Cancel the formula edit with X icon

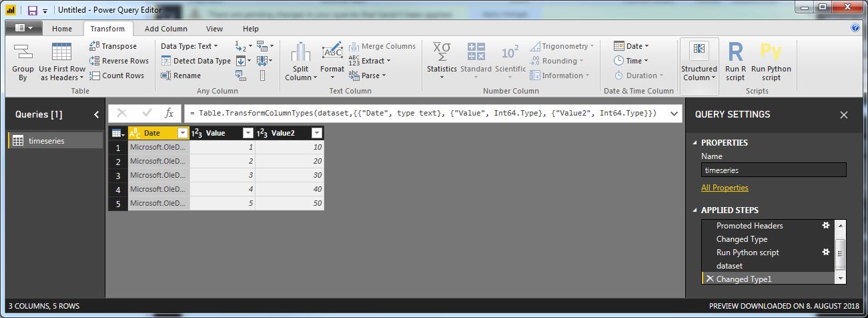click(122, 114)
